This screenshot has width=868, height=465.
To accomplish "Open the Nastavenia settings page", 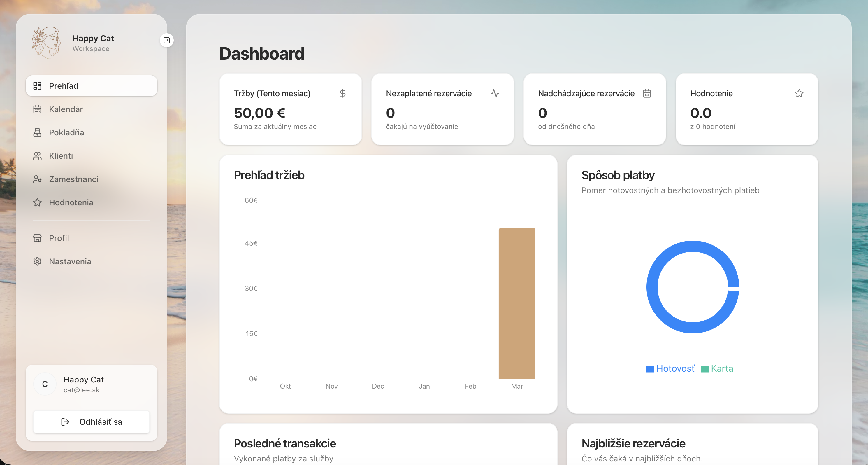I will point(70,261).
